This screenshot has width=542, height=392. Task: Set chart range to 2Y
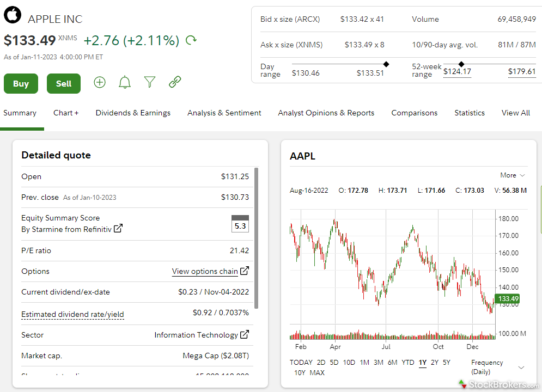coord(435,362)
